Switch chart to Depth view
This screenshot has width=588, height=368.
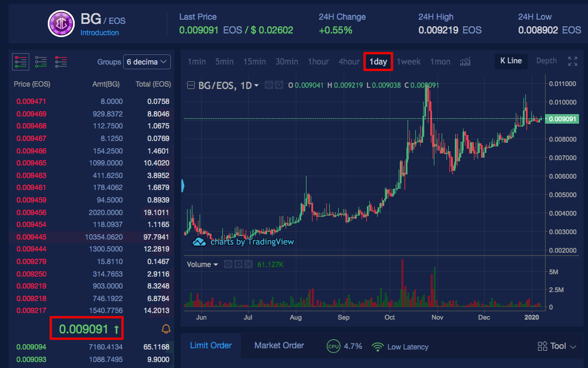click(546, 61)
